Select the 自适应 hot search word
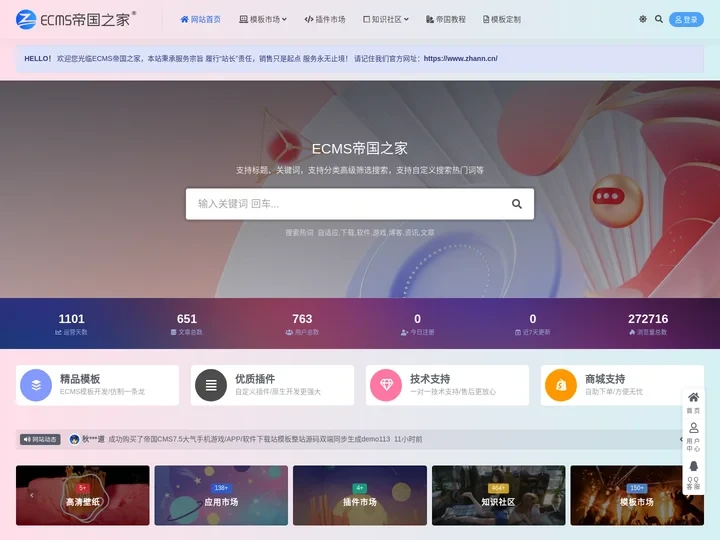The image size is (720, 540). [327, 233]
